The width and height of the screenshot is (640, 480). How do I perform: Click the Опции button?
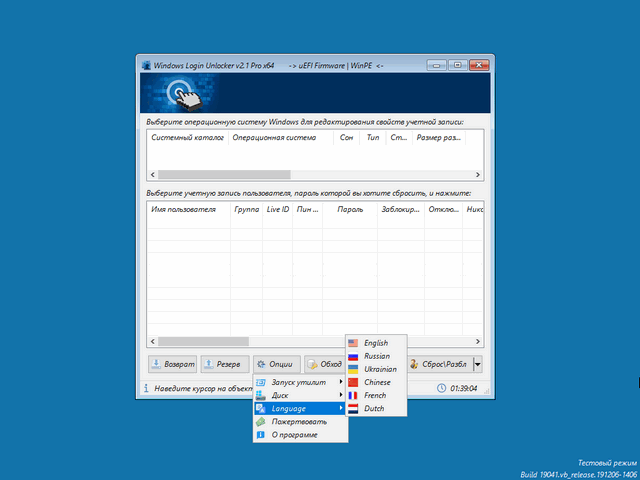click(276, 365)
